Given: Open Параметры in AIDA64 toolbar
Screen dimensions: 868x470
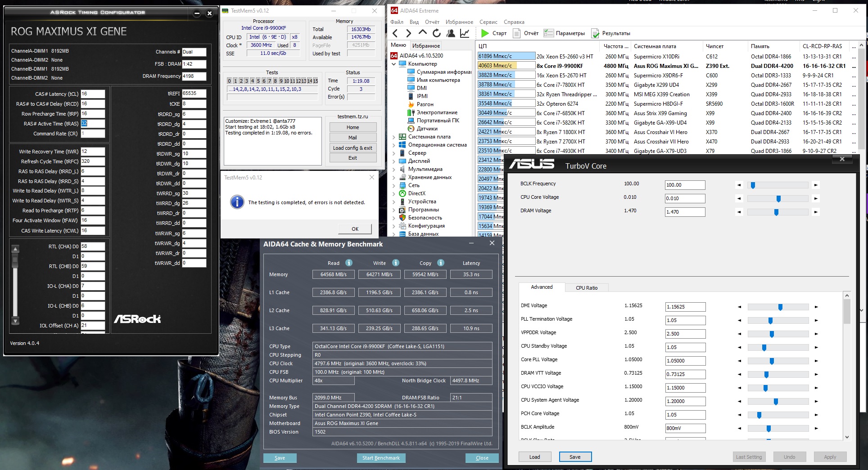Looking at the screenshot, I should click(x=565, y=33).
